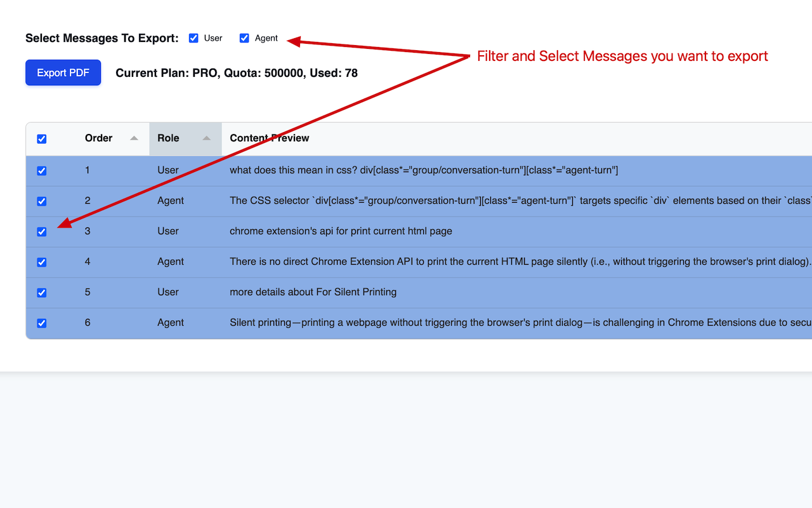
Task: Uncheck the checkbox for row 6
Action: 42,323
